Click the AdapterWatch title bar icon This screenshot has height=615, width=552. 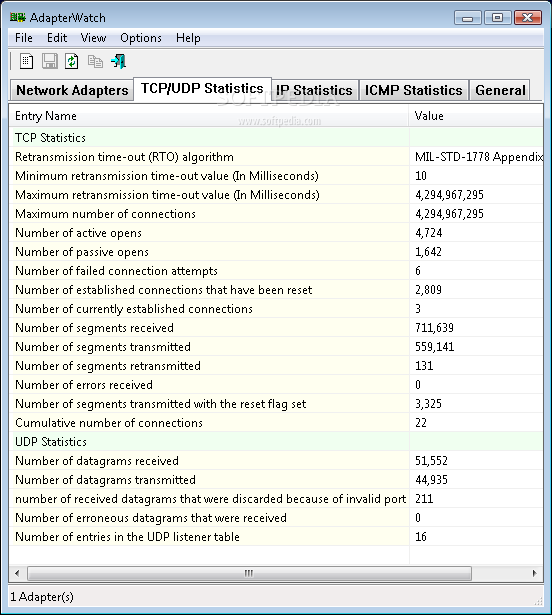point(18,17)
